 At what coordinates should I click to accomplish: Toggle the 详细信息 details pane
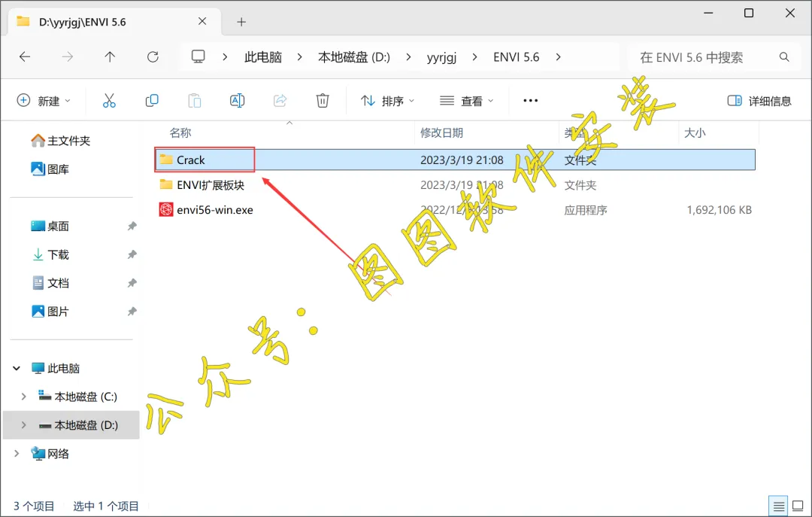(x=759, y=101)
